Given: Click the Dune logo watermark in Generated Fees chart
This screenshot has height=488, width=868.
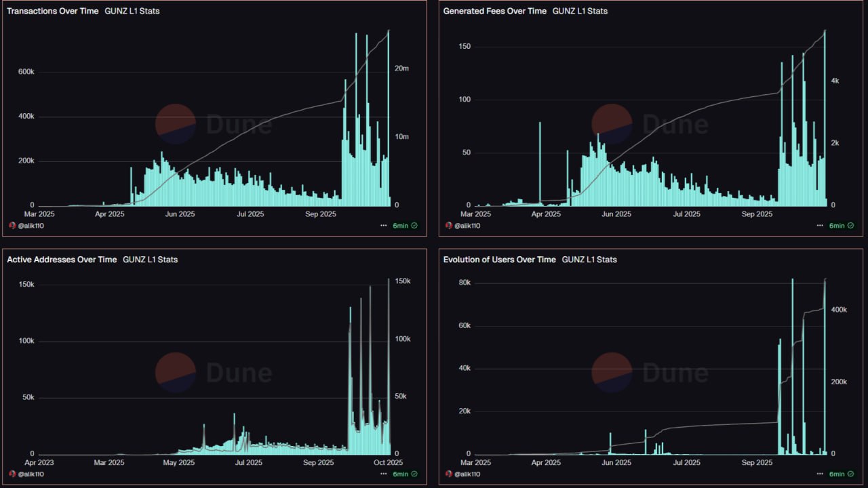Looking at the screenshot, I should click(612, 124).
